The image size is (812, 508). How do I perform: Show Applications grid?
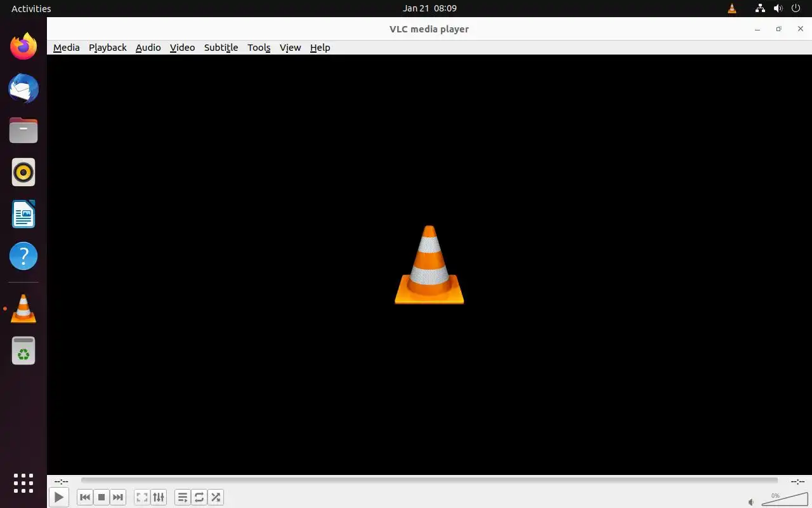[23, 483]
